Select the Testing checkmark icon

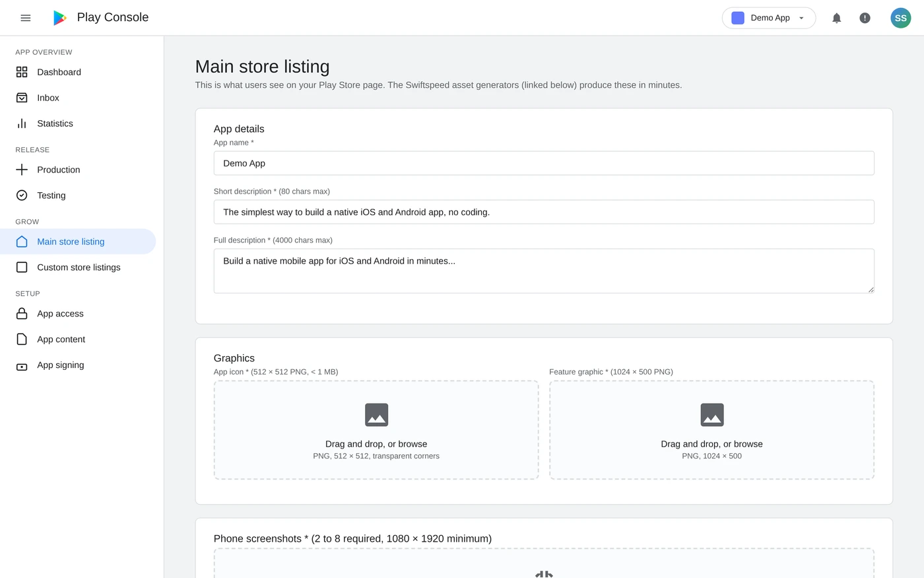[x=22, y=196]
